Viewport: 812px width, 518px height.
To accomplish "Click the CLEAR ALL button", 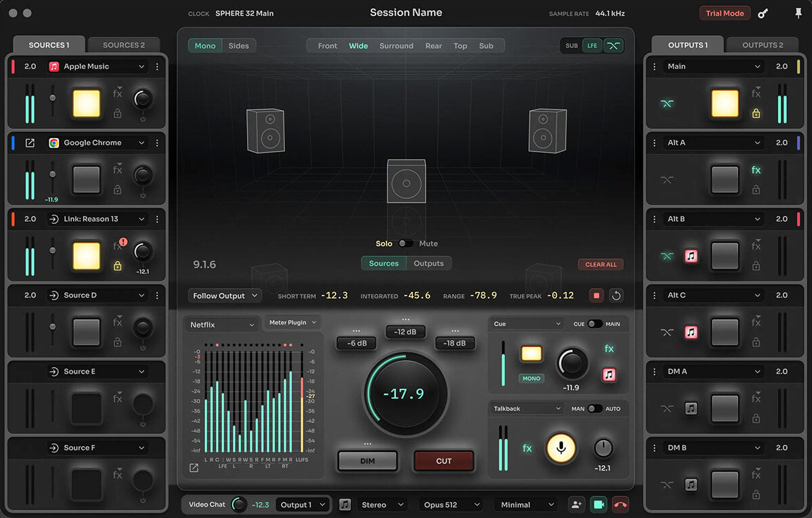I will 600,264.
